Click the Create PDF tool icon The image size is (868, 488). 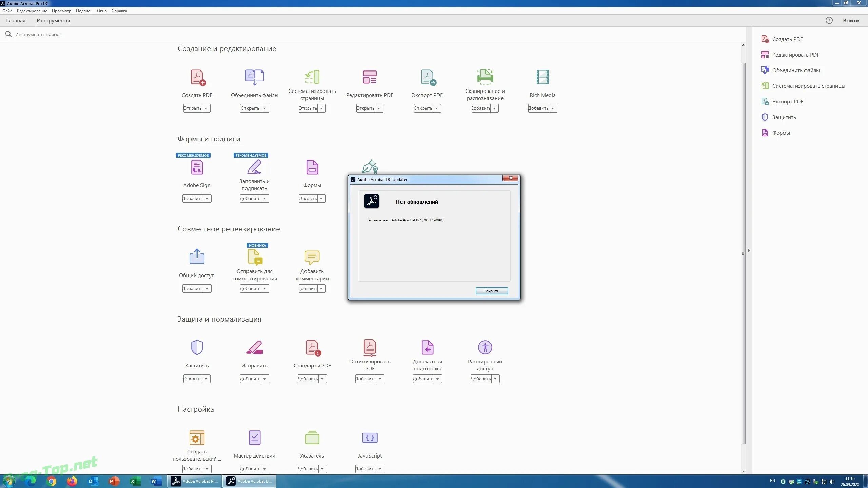tap(198, 78)
